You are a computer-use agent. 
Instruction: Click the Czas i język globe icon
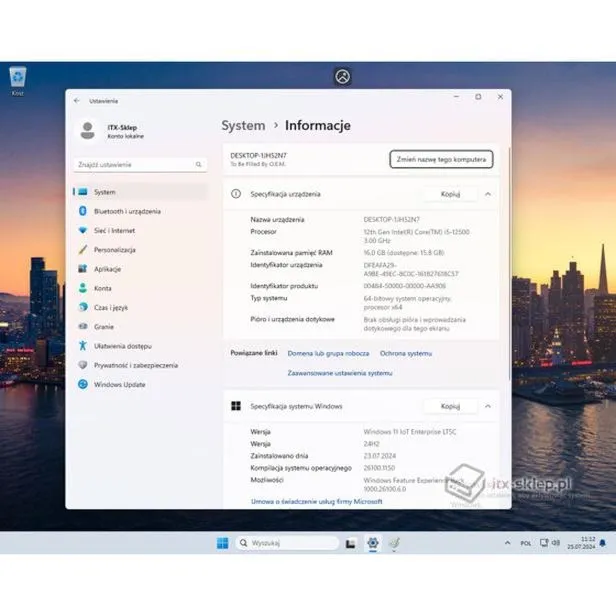[83, 307]
